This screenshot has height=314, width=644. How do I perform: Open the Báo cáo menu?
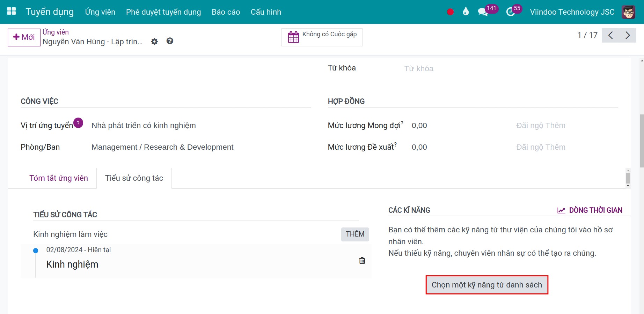tap(226, 12)
